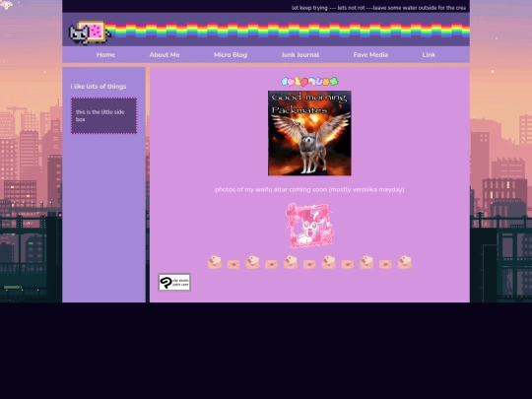
Task: Open the Fave Media page
Action: click(370, 54)
